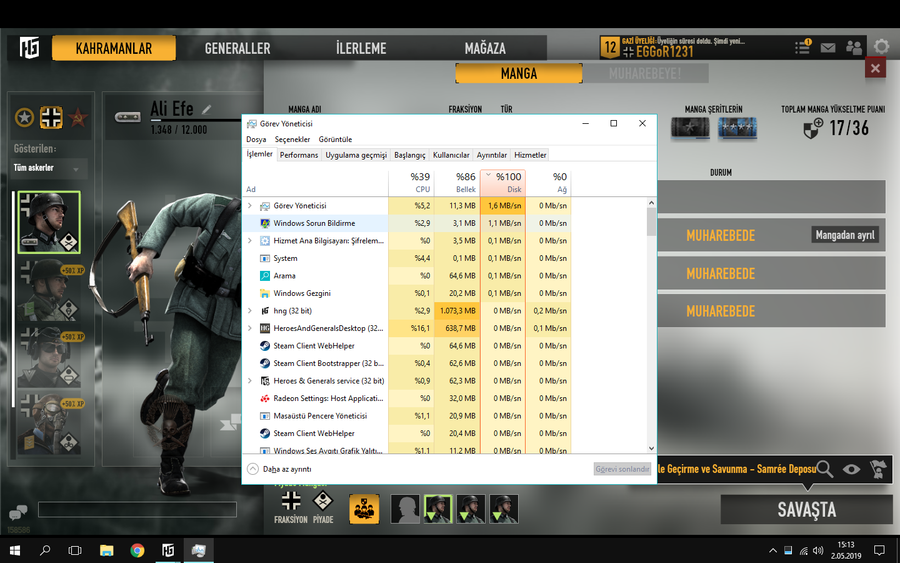Open Windows Start menu
Image resolution: width=900 pixels, height=563 pixels.
pos(15,550)
